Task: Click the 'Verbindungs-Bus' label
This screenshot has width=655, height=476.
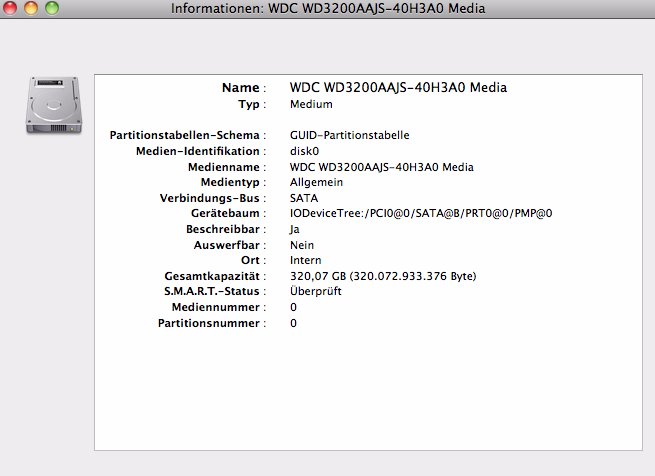Action: pyautogui.click(x=210, y=198)
